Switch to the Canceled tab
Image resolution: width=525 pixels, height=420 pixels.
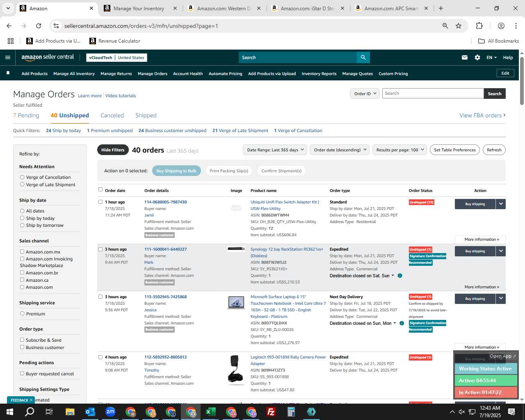[x=112, y=115]
